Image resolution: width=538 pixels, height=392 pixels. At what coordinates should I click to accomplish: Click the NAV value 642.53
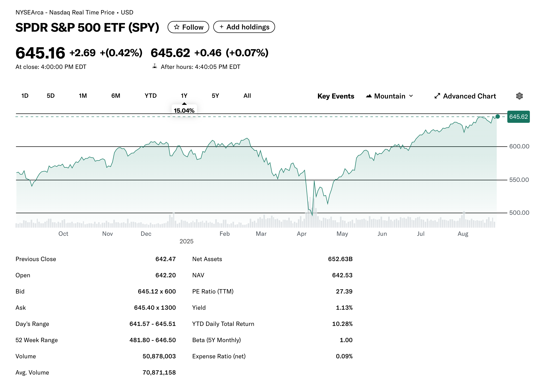(342, 275)
